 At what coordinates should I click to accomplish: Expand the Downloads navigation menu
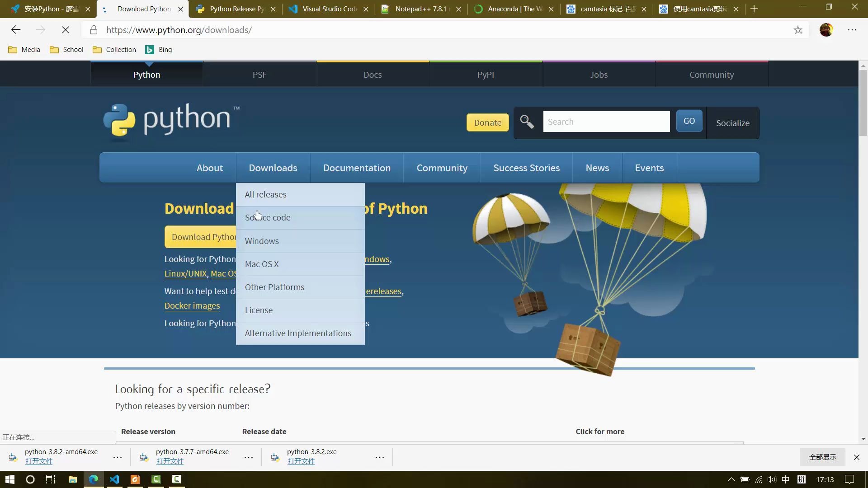click(x=273, y=168)
